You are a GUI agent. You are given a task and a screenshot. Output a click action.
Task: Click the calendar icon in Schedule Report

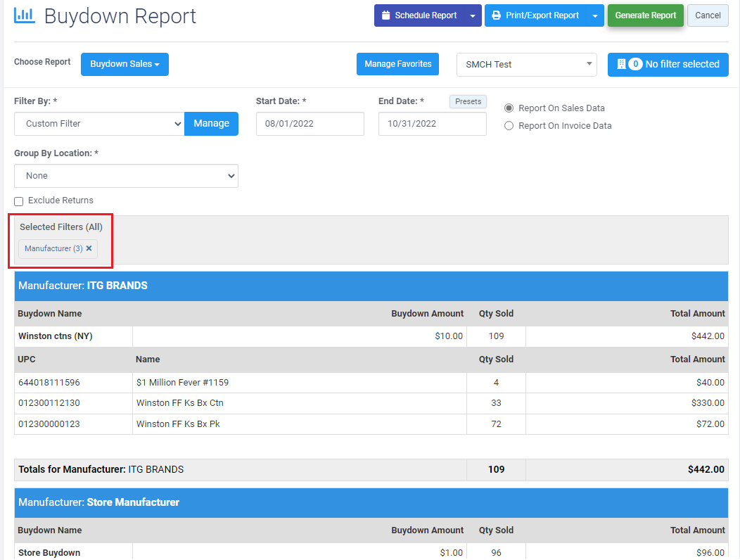[x=385, y=15]
